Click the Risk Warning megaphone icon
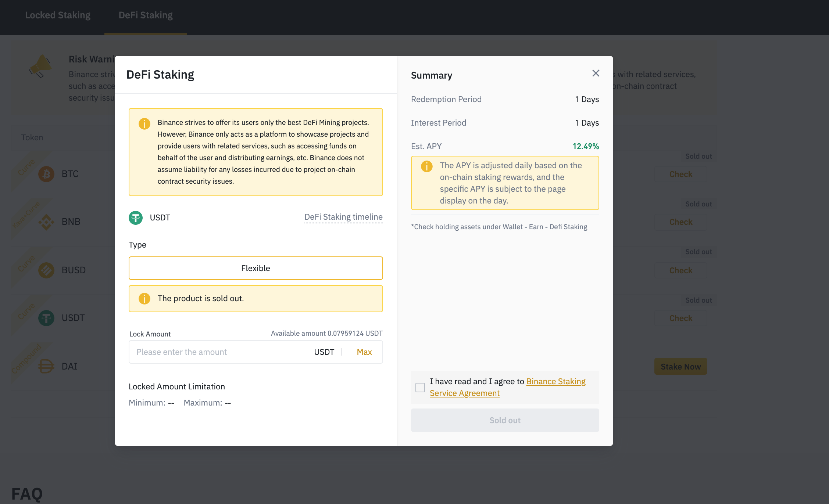This screenshot has width=829, height=504. coord(40,66)
